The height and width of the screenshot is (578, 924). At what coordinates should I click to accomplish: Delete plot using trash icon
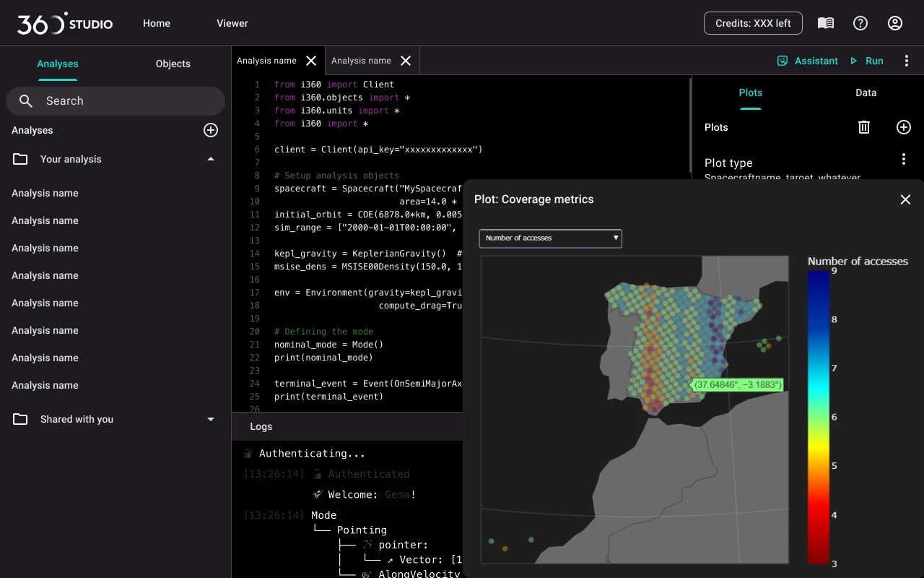tap(863, 127)
